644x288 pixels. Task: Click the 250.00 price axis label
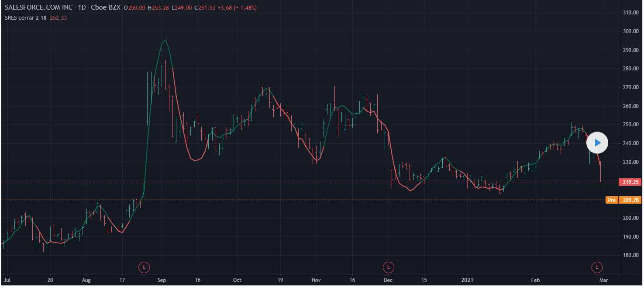pos(630,125)
